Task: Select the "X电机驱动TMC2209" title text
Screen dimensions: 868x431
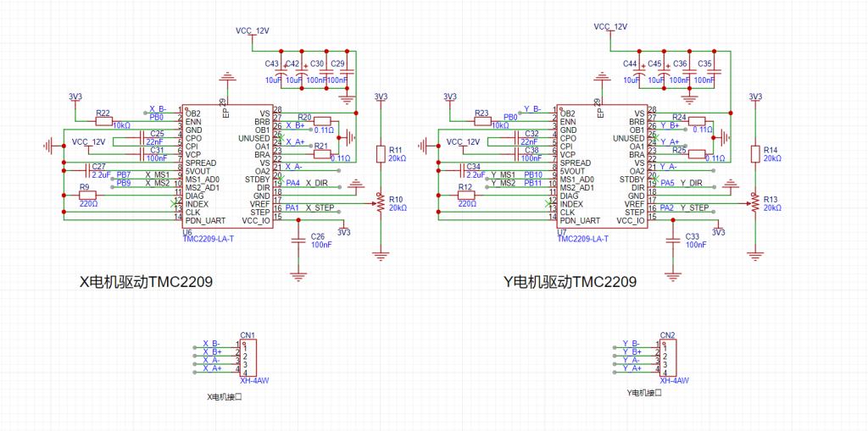Action: pos(146,282)
